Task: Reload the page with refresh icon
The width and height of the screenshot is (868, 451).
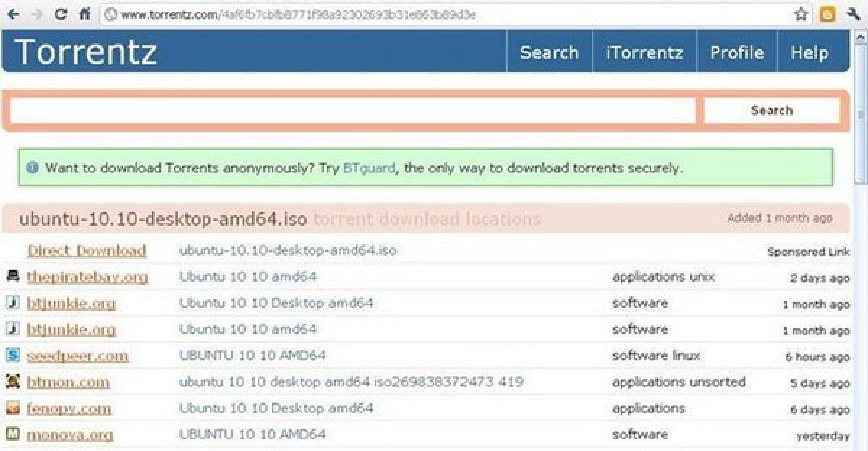Action: (61, 14)
